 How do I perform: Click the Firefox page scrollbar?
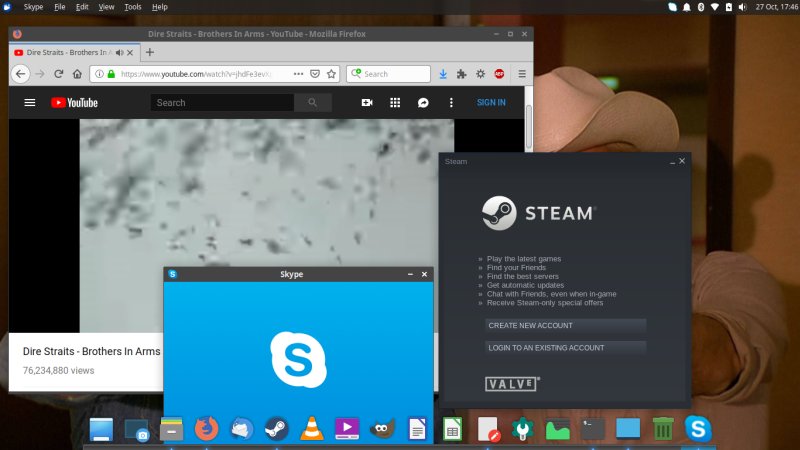coord(529,128)
